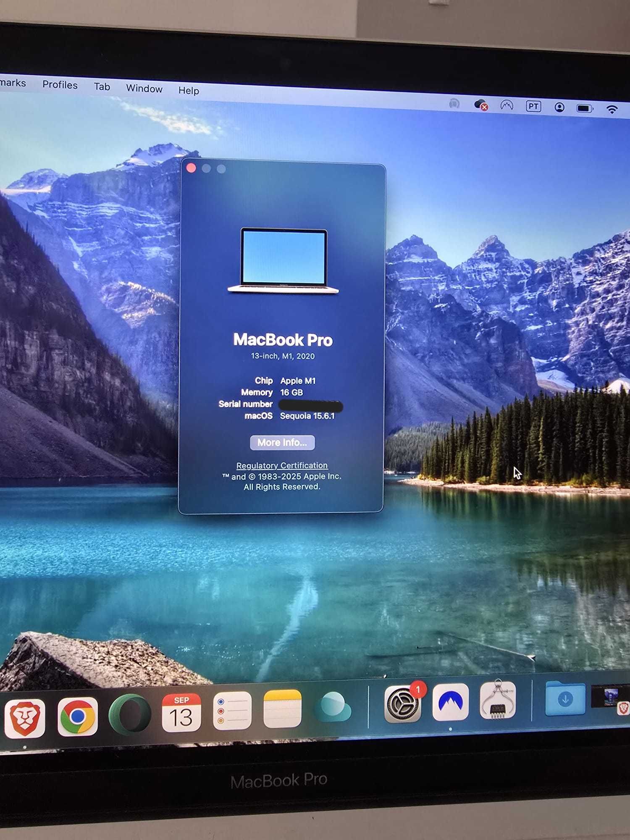Open the Profiles menu
Image resolution: width=630 pixels, height=840 pixels.
[60, 85]
